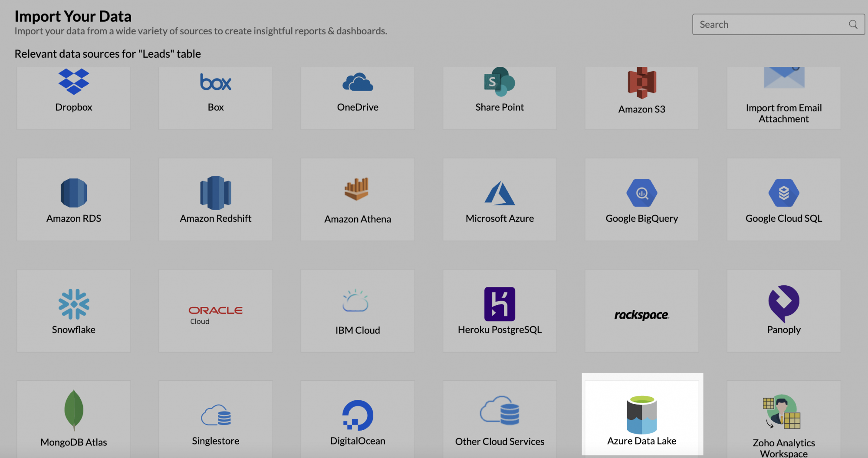The width and height of the screenshot is (868, 458).
Task: Choose the Amazon RDS connector
Action: (73, 200)
